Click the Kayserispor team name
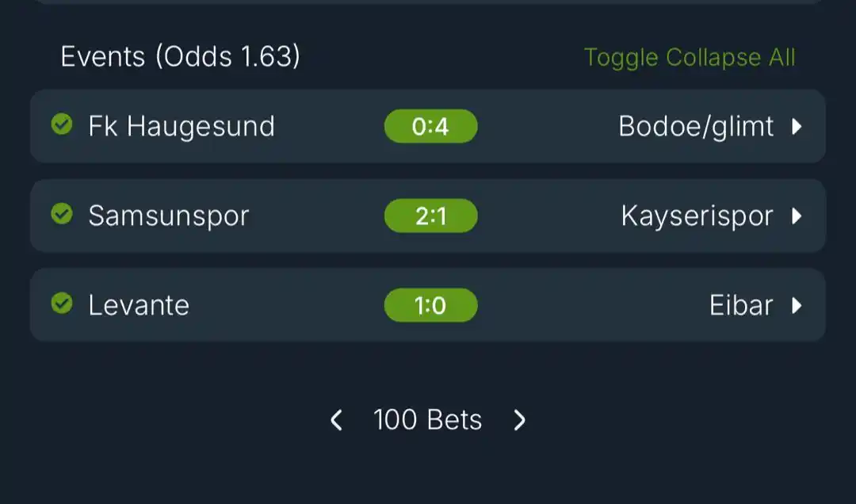Image resolution: width=856 pixels, height=504 pixels. coord(697,216)
